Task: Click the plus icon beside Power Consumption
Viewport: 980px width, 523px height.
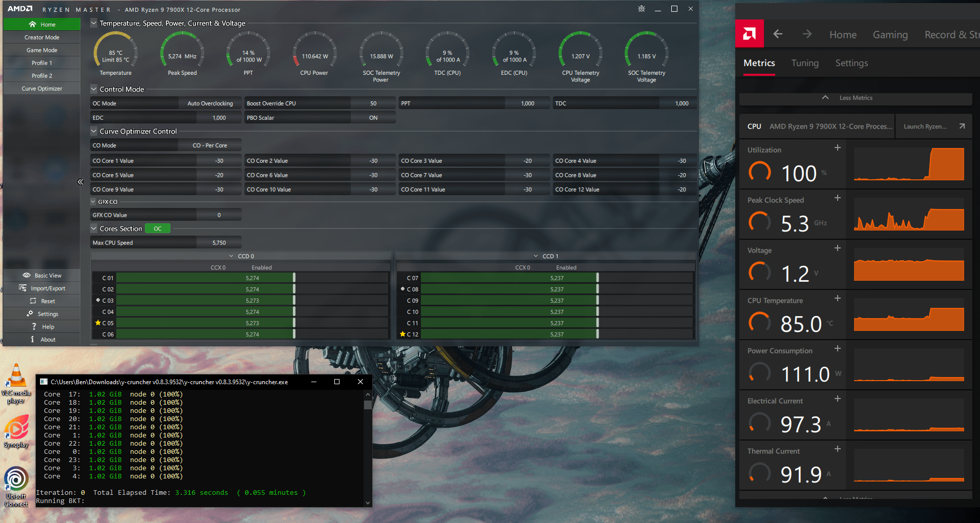Action: (x=838, y=348)
